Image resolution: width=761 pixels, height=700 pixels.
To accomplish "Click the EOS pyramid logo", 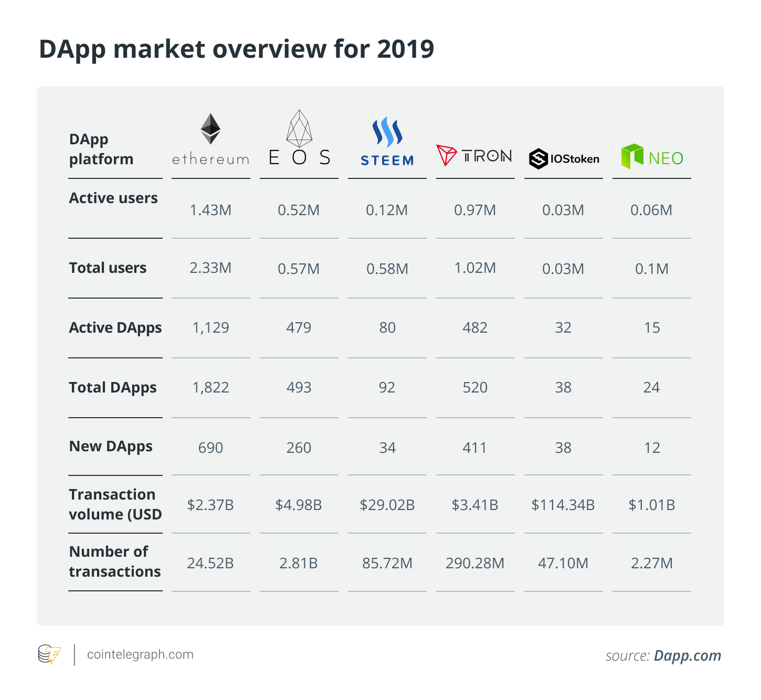I will (299, 129).
